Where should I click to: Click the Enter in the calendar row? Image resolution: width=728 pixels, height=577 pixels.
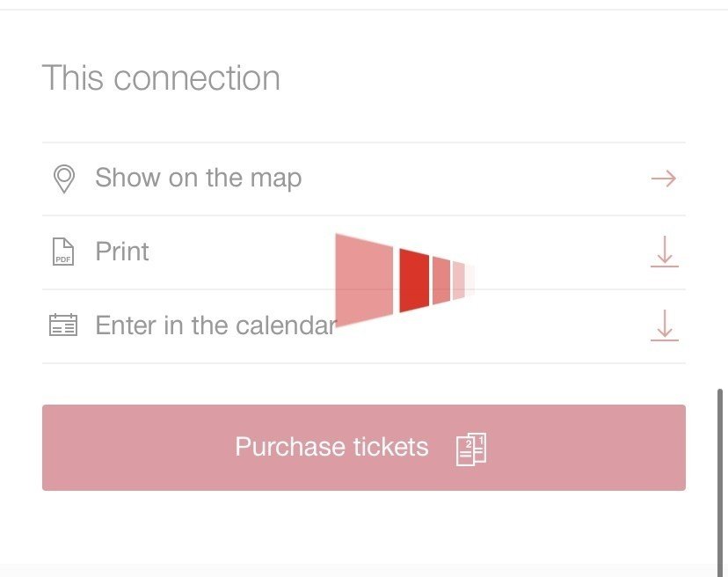coord(364,326)
